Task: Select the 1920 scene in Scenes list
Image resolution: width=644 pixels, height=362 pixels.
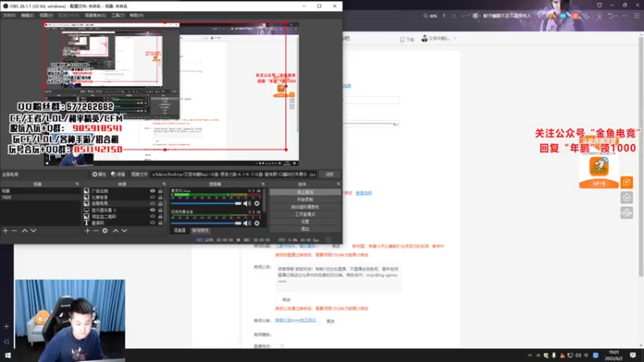Action: 40,197
